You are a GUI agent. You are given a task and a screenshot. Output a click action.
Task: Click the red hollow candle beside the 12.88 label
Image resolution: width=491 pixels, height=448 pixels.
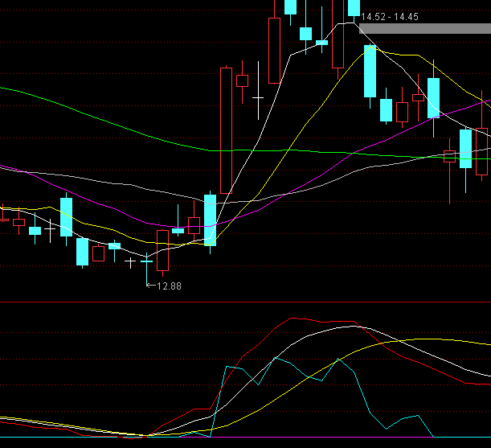[163, 249]
